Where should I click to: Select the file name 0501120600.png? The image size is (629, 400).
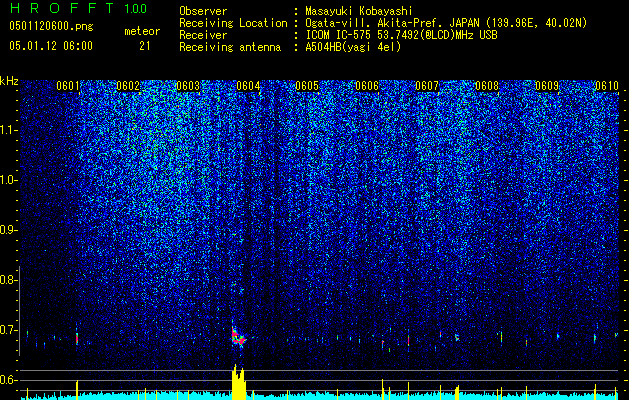pos(51,27)
